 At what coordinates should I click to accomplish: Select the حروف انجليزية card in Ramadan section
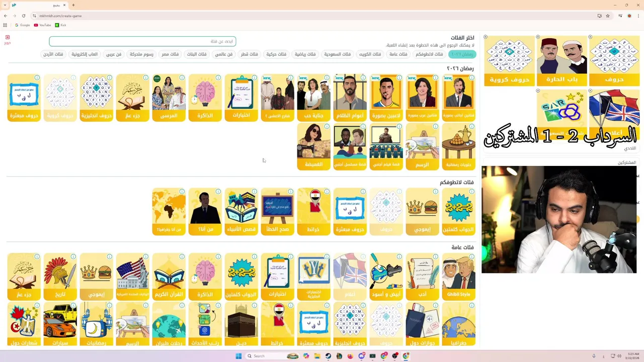point(96,98)
